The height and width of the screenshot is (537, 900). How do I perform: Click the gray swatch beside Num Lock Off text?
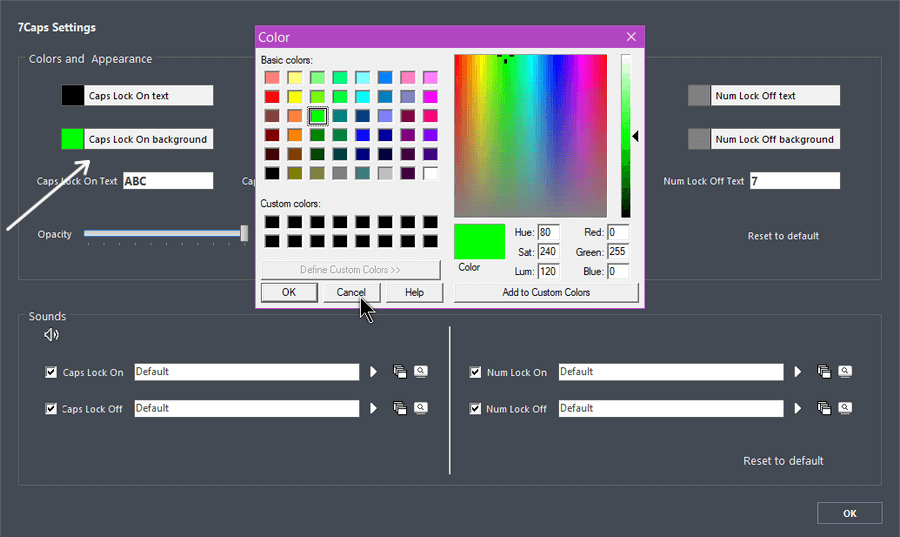coord(699,96)
